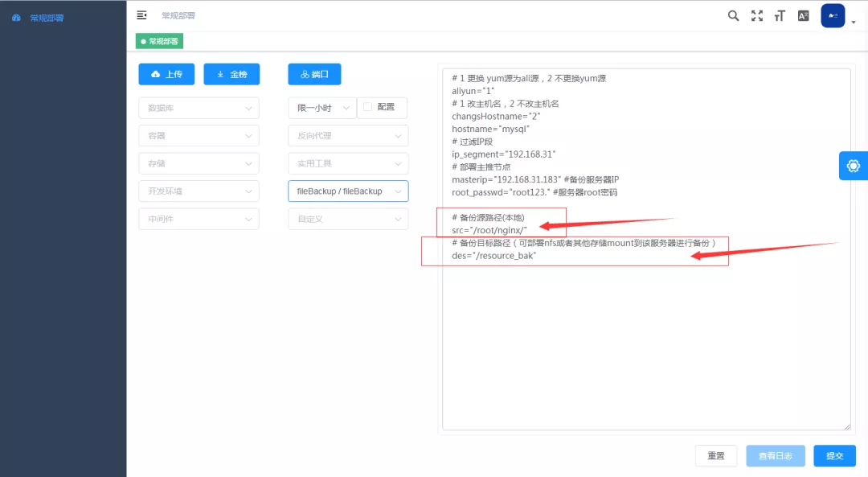
Task: Click the 上传 upload button
Action: coord(166,74)
